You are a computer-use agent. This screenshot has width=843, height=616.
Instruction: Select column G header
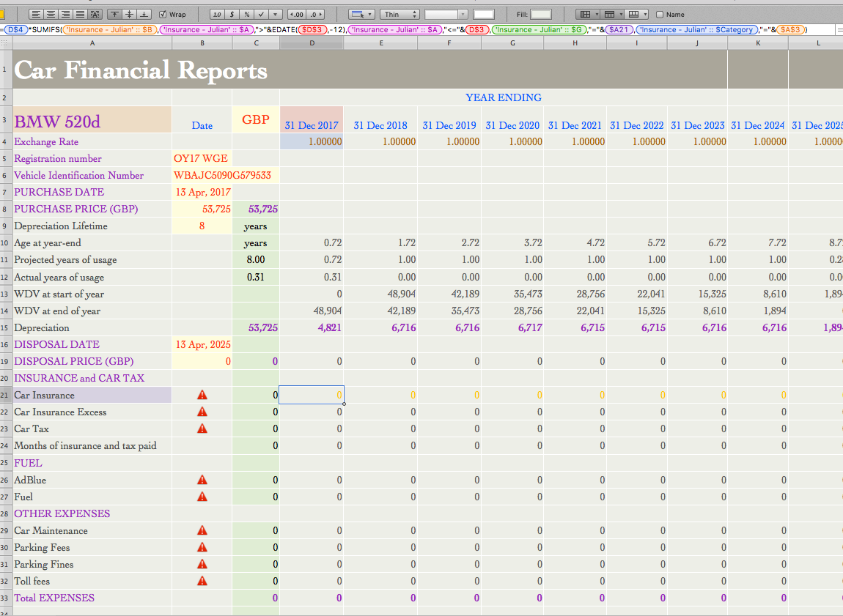[512, 43]
